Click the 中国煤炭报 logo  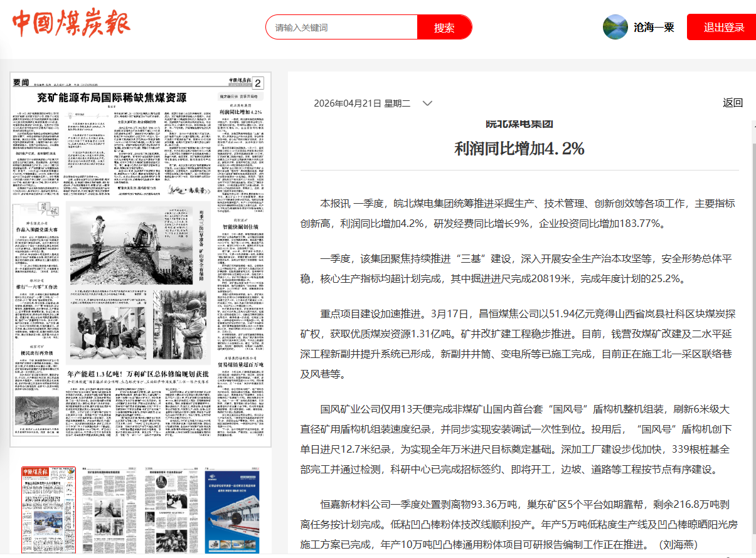coord(71,24)
